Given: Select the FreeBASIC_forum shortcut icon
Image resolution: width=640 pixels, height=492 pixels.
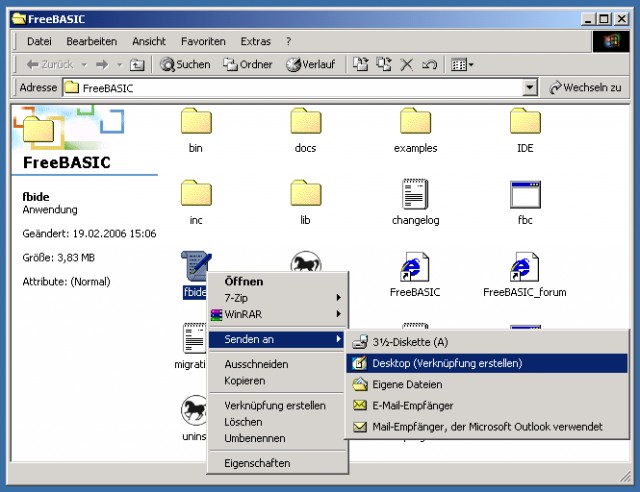Looking at the screenshot, I should click(525, 267).
